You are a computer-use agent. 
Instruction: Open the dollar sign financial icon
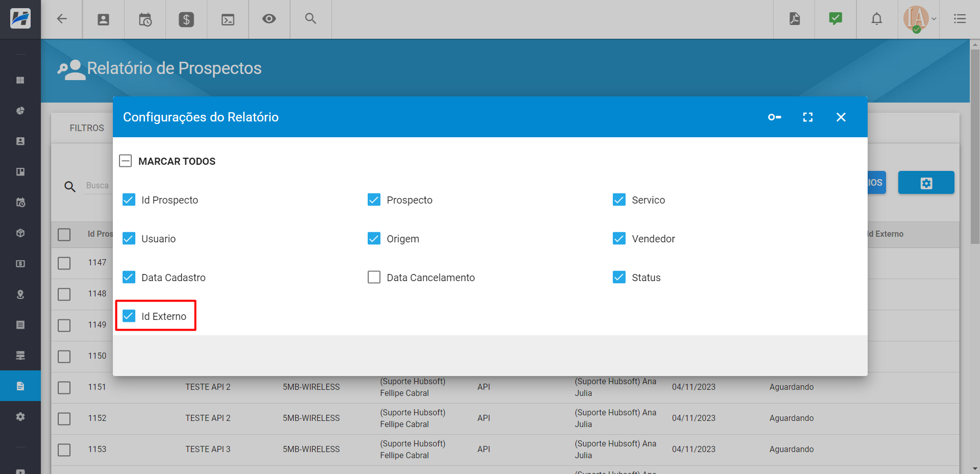click(186, 19)
